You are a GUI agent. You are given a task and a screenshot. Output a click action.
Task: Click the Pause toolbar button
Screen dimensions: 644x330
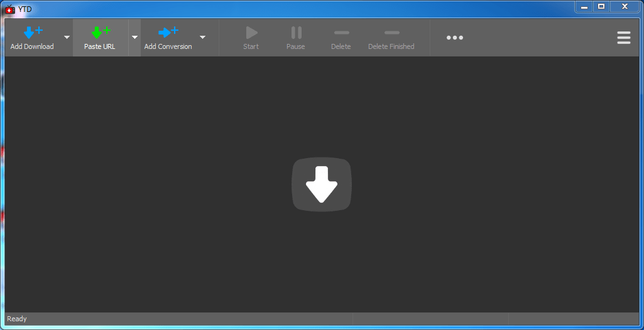(x=296, y=38)
